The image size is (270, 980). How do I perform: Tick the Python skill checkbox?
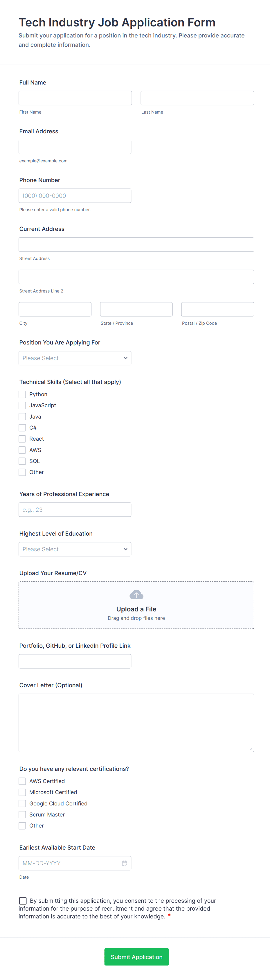coord(22,394)
